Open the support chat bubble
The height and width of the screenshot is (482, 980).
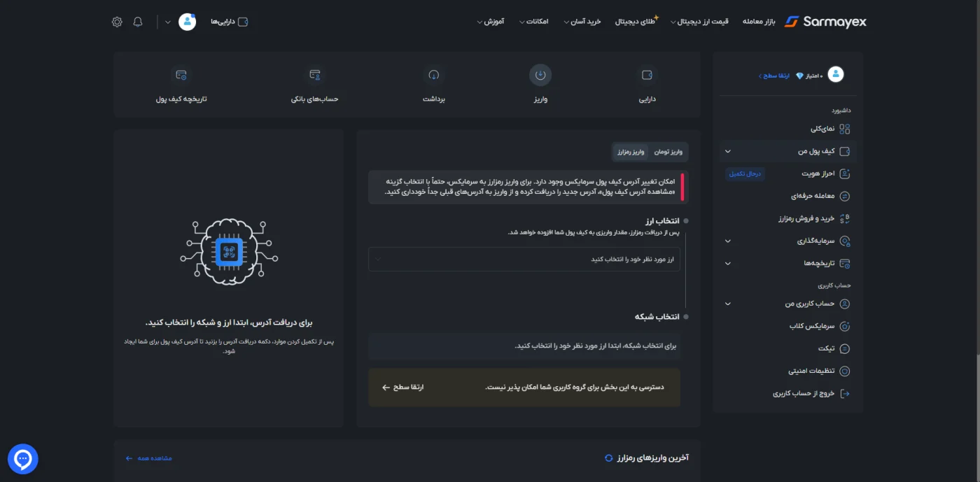pos(23,459)
